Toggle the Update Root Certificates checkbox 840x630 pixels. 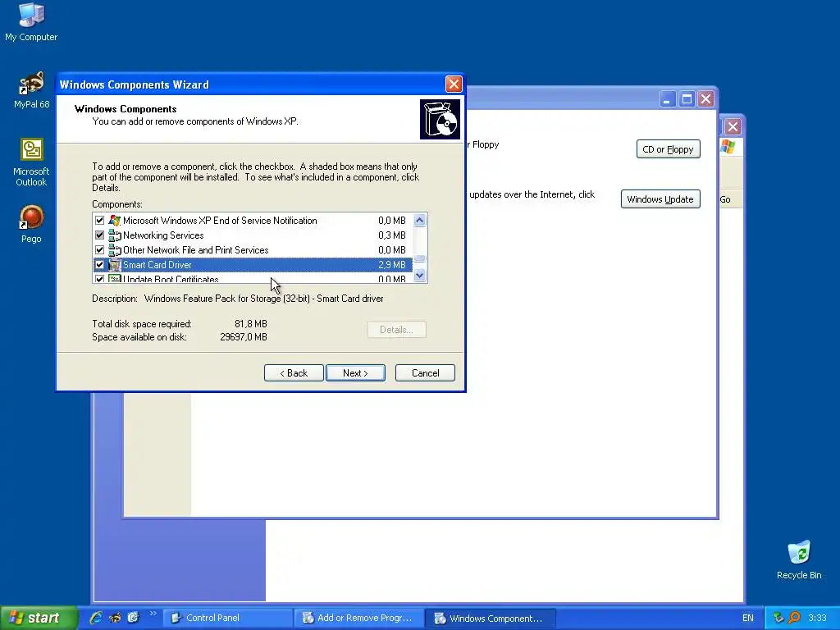(99, 279)
